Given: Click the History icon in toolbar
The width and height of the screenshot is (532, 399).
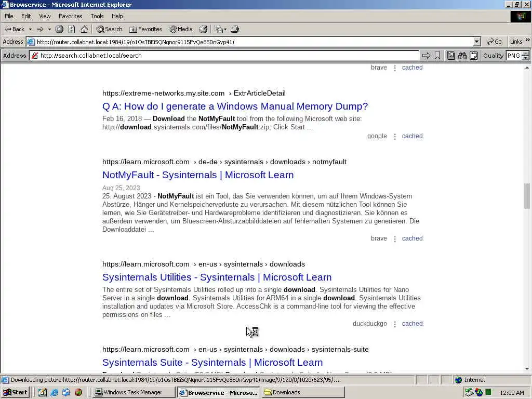Looking at the screenshot, I should pos(203,29).
